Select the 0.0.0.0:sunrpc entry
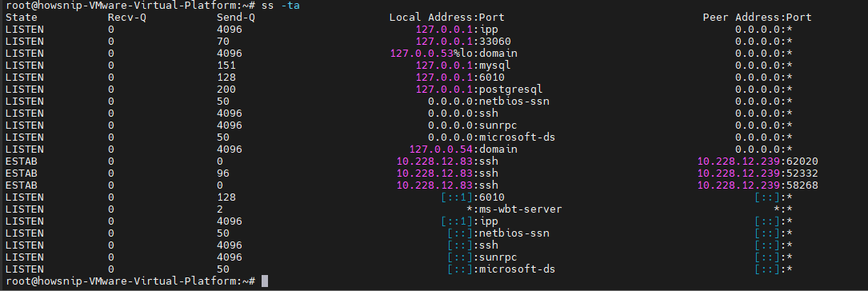This screenshot has height=291, width=868. point(473,126)
